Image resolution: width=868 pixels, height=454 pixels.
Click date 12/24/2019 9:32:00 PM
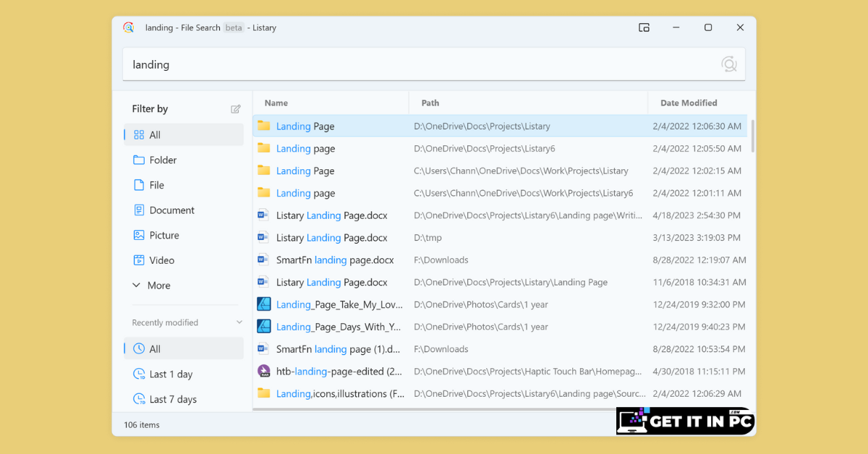point(699,304)
